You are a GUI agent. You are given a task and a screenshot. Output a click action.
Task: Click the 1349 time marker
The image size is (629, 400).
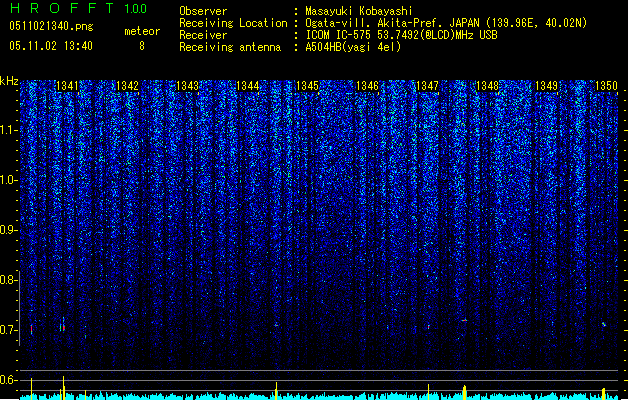(547, 86)
